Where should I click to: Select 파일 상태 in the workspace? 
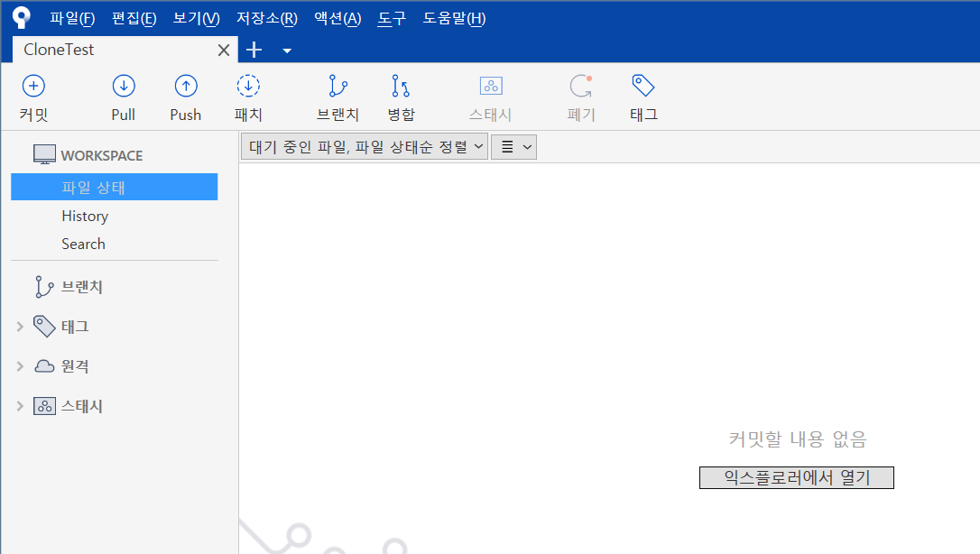pos(115,187)
